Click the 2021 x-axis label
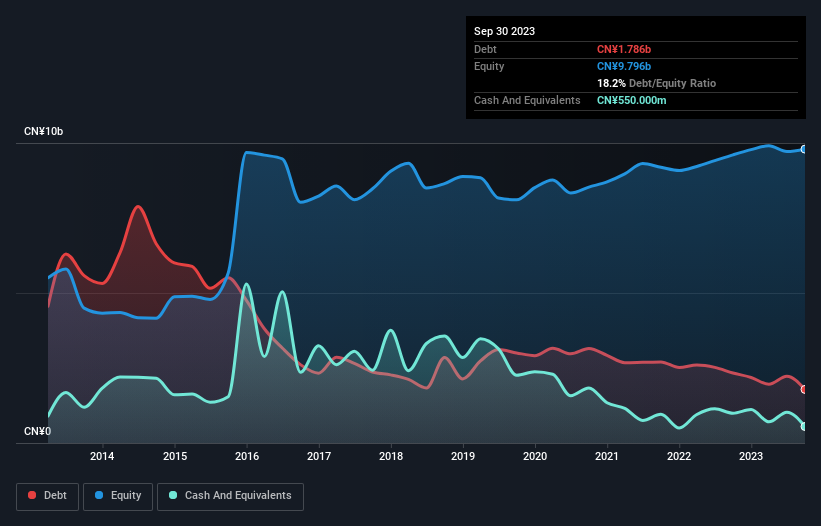The image size is (821, 526). 607,456
